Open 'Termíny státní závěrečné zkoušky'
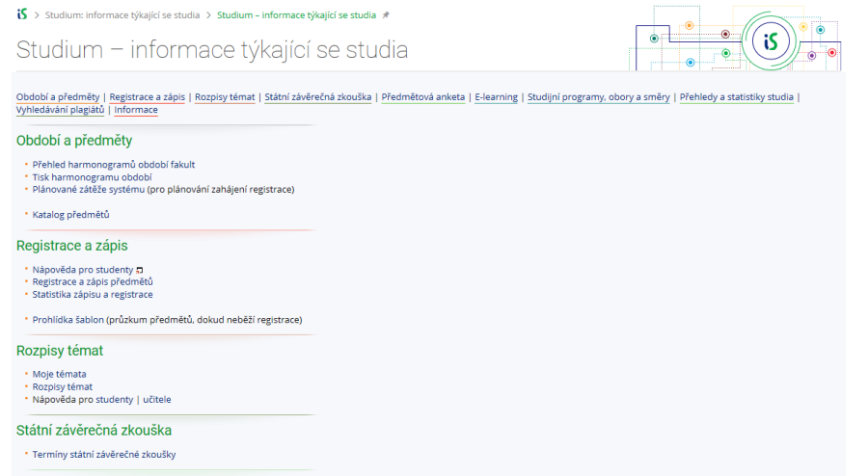This screenshot has width=868, height=476. pos(104,454)
